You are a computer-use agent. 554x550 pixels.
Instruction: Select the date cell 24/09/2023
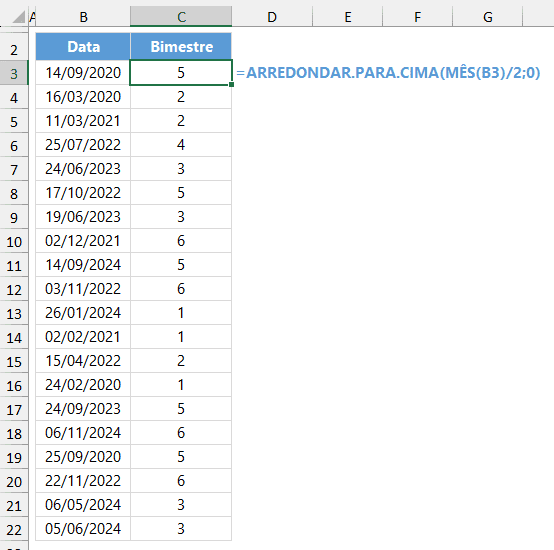click(x=83, y=409)
